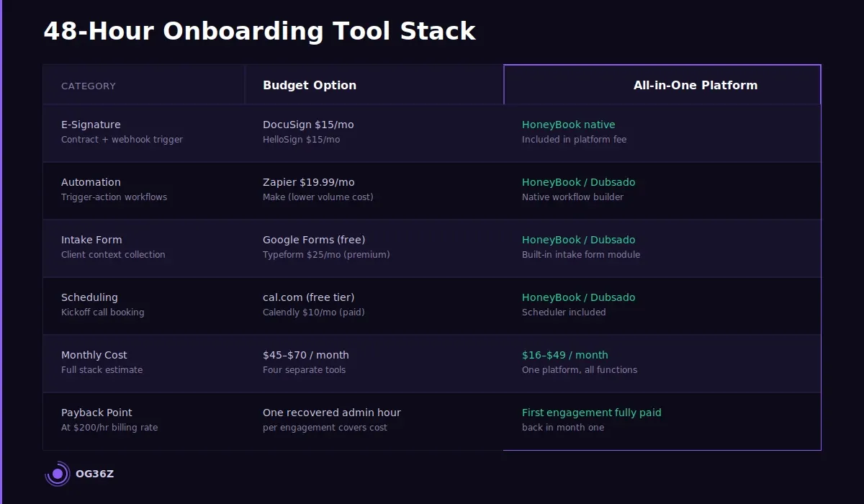Screen dimensions: 864x504
Task: Click the Payback Point category label
Action: [x=96, y=413]
